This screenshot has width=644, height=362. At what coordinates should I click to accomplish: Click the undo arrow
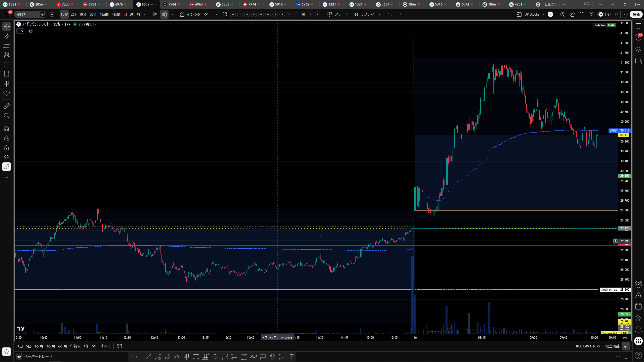(390, 14)
